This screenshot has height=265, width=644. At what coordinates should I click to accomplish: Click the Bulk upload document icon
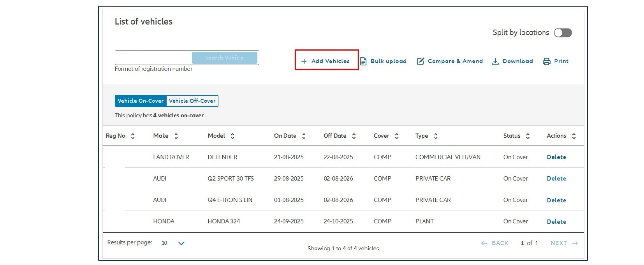click(x=363, y=61)
